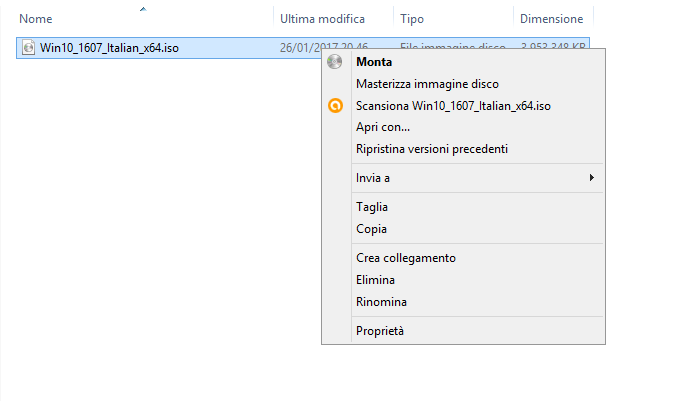
Task: Click the disc icon beside Monta
Action: tap(335, 62)
